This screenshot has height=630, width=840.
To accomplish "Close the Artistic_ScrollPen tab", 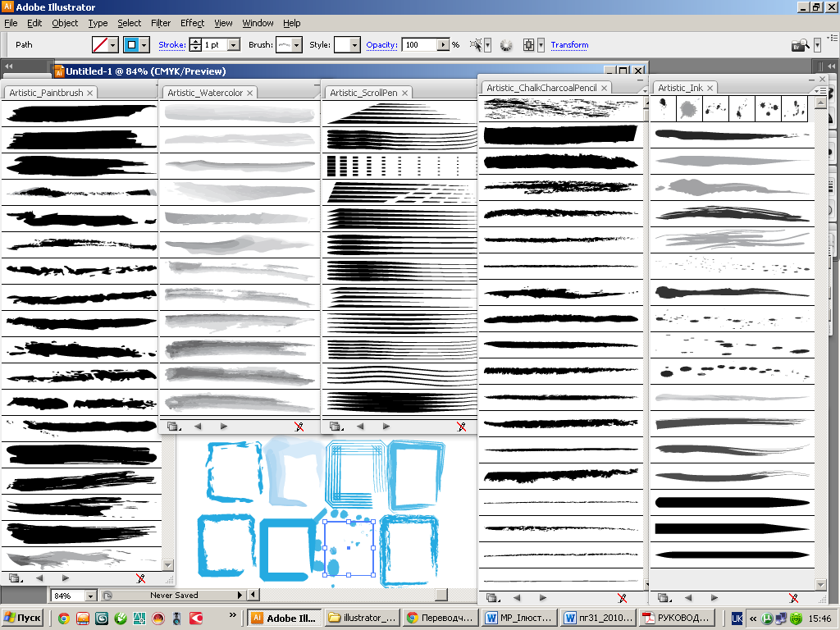I will point(405,93).
